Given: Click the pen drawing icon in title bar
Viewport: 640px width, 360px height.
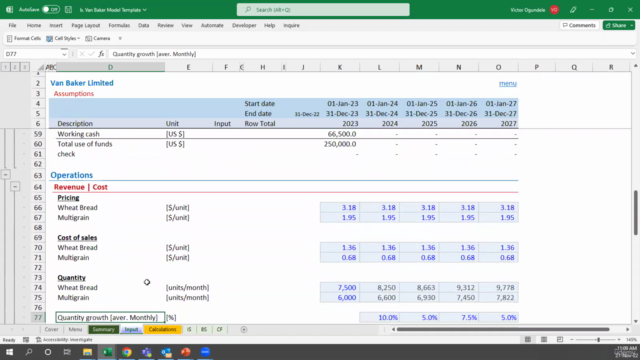Looking at the screenshot, I should click(573, 9).
